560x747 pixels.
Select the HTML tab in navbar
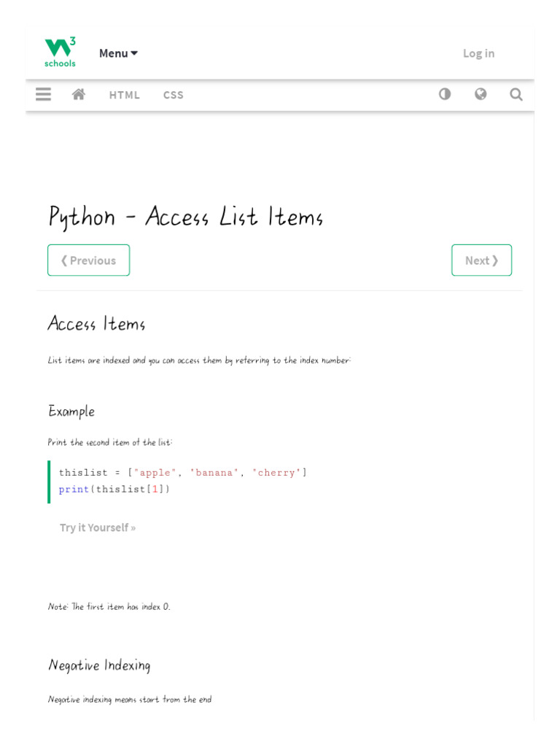tap(124, 95)
